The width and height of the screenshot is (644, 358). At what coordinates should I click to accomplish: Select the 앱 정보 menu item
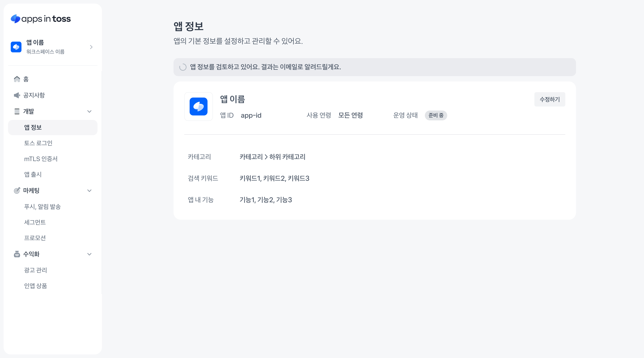click(53, 127)
